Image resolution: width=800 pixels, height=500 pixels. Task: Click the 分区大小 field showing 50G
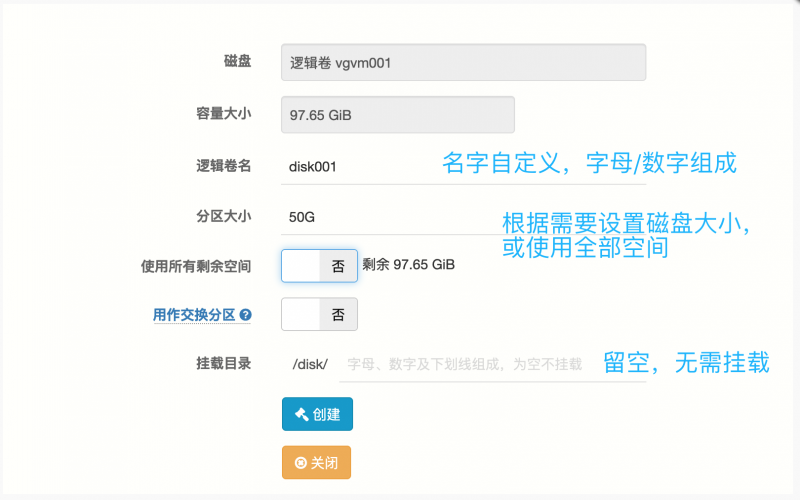point(463,217)
